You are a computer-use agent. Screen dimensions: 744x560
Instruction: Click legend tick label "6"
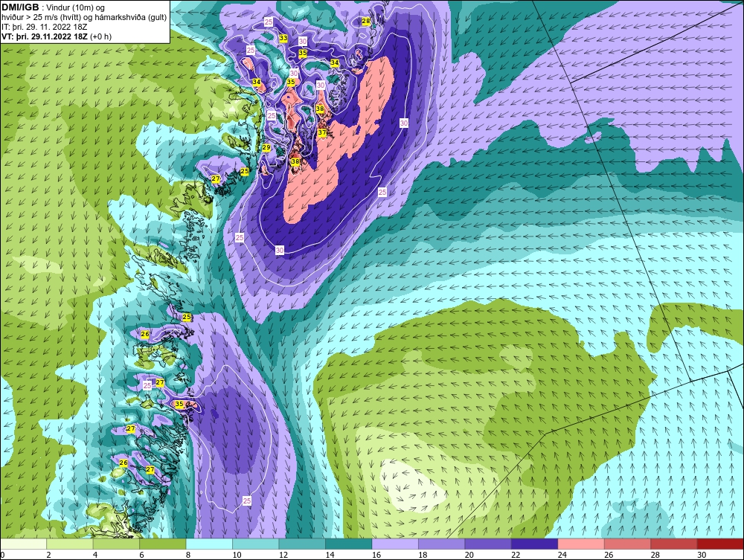pyautogui.click(x=142, y=555)
